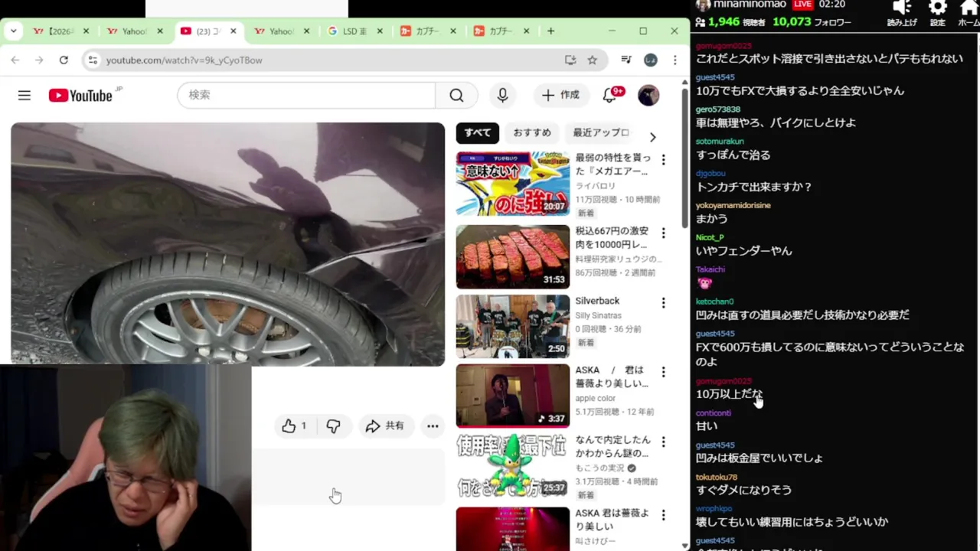Viewport: 980px width, 551px height.
Task: Switch to the first カブチー tab
Action: (427, 31)
